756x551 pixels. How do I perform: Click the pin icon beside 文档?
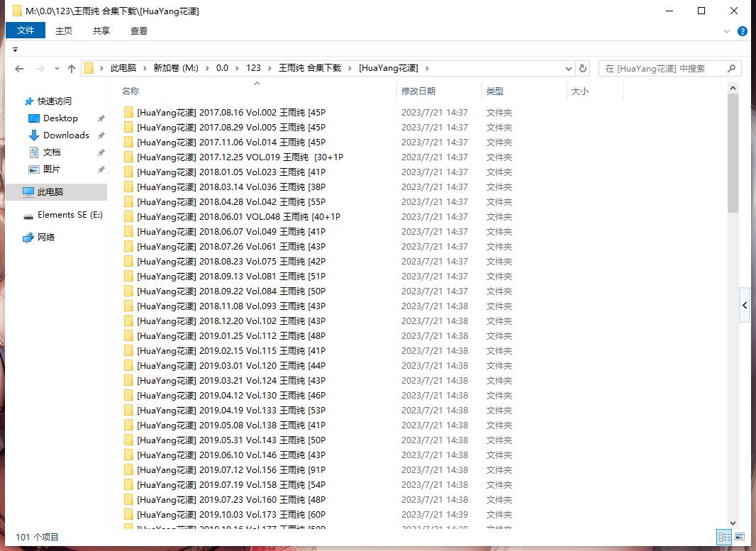(x=101, y=152)
